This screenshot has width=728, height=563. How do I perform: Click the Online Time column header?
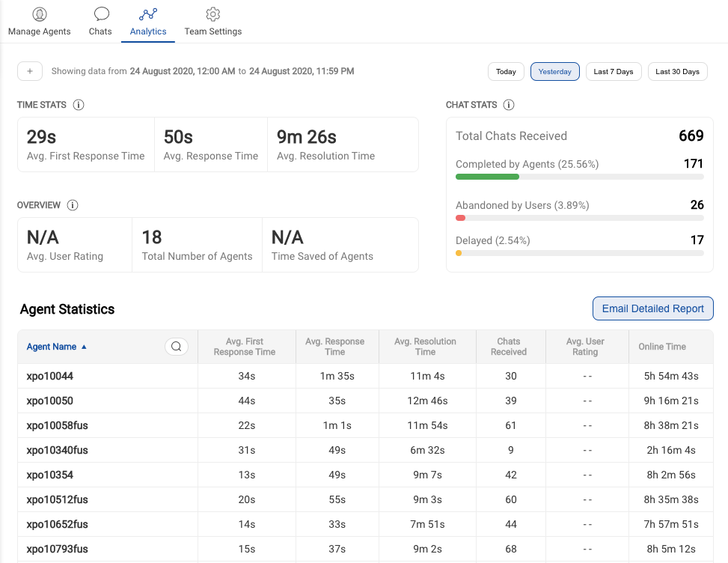(x=662, y=346)
